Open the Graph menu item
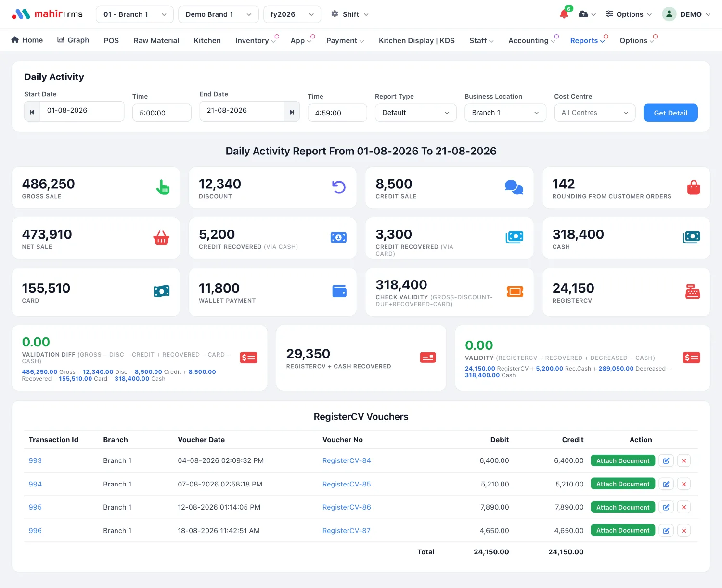The width and height of the screenshot is (722, 588). (73, 40)
